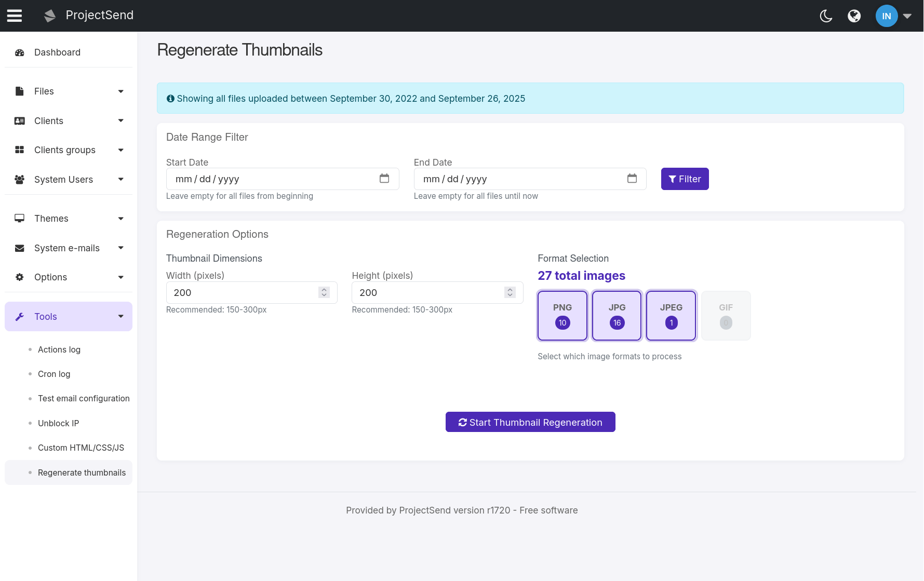Select the Tools wrench icon
Image resolution: width=924 pixels, height=581 pixels.
pyautogui.click(x=20, y=316)
